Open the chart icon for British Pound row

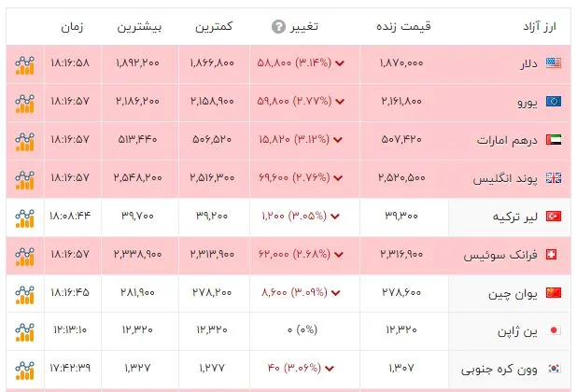coord(24,180)
